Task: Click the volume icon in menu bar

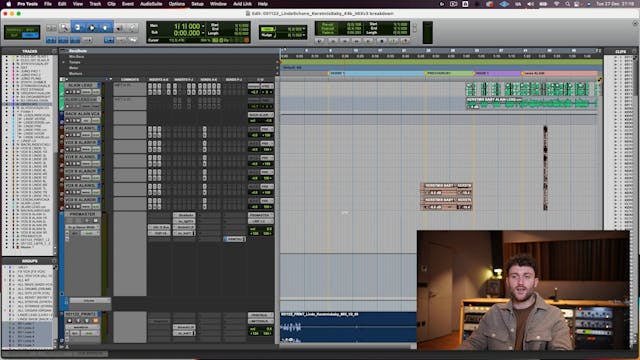Action: pyautogui.click(x=531, y=4)
